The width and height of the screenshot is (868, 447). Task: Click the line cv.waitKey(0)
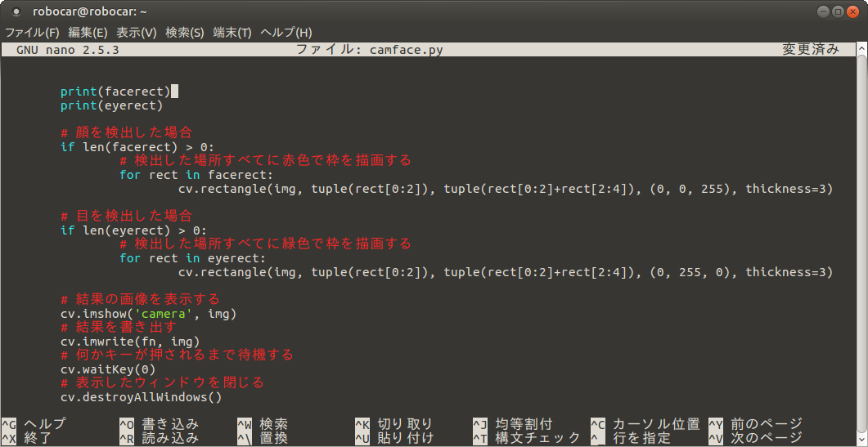(108, 369)
